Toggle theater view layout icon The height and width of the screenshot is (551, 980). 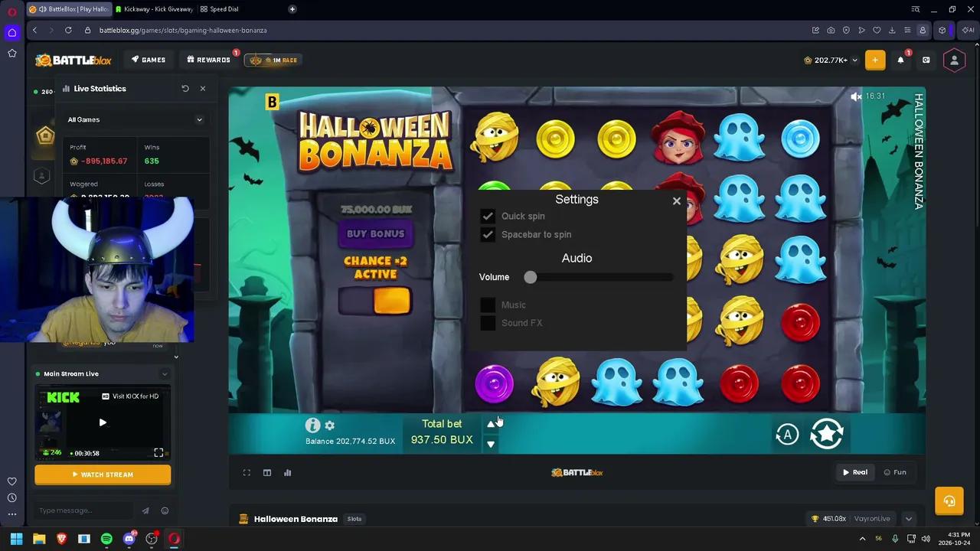(x=267, y=473)
